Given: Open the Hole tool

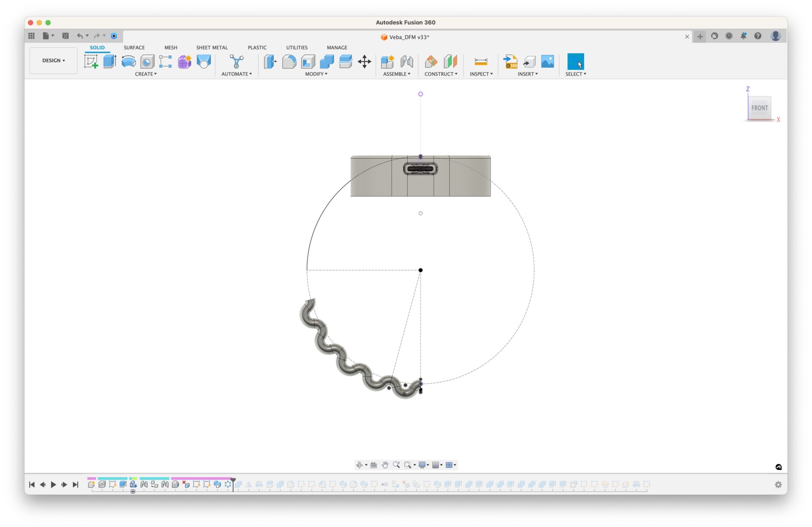Looking at the screenshot, I should 147,61.
